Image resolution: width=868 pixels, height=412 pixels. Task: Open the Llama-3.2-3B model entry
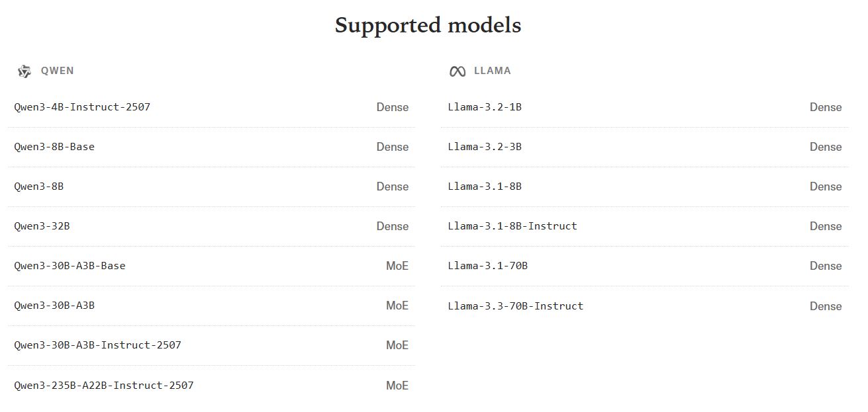coord(485,147)
